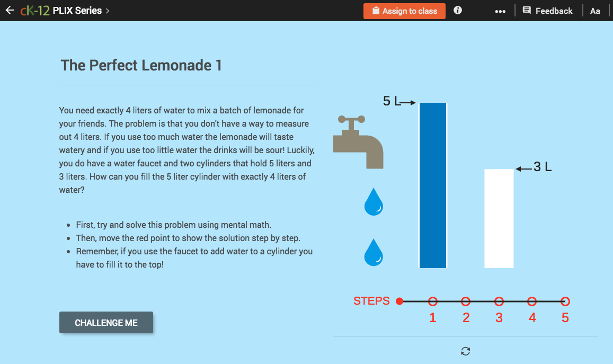Click the empty 3 L cylinder
The height and width of the screenshot is (364, 613).
point(499,217)
